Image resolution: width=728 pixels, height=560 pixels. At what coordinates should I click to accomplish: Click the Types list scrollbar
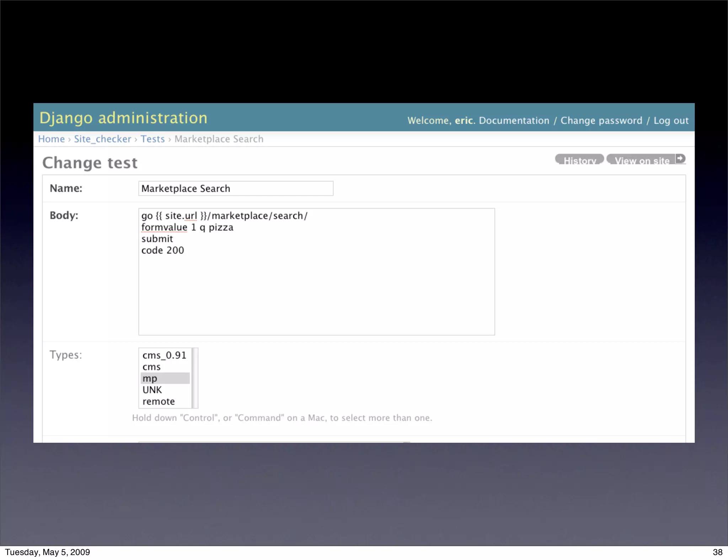pos(194,378)
